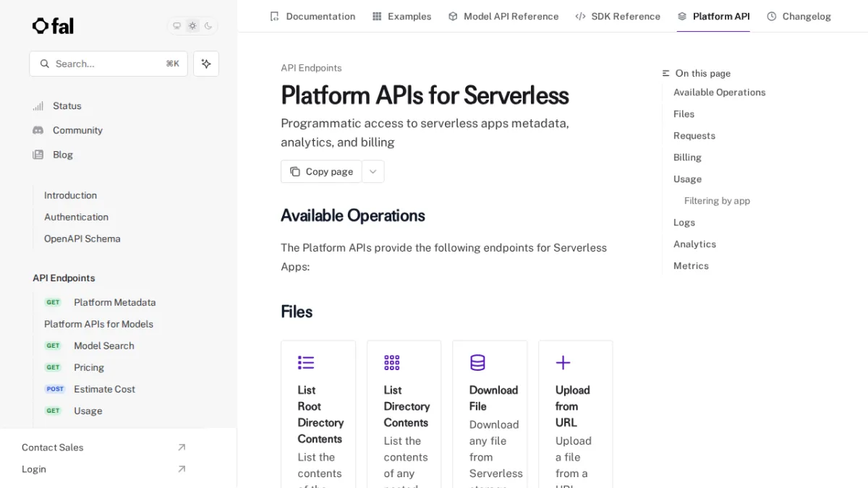Screen dimensions: 868x488
Task: Switch to SDK Reference tab
Action: coord(618,16)
